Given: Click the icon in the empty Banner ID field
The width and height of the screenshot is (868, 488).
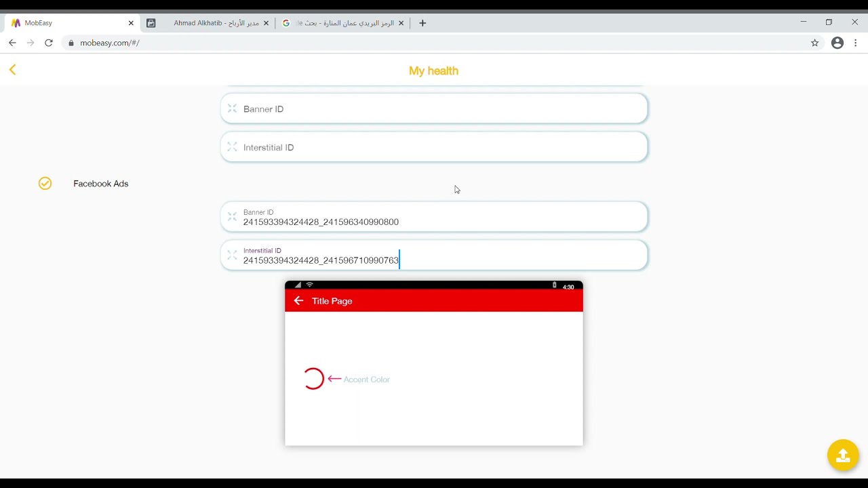Looking at the screenshot, I should pos(232,108).
